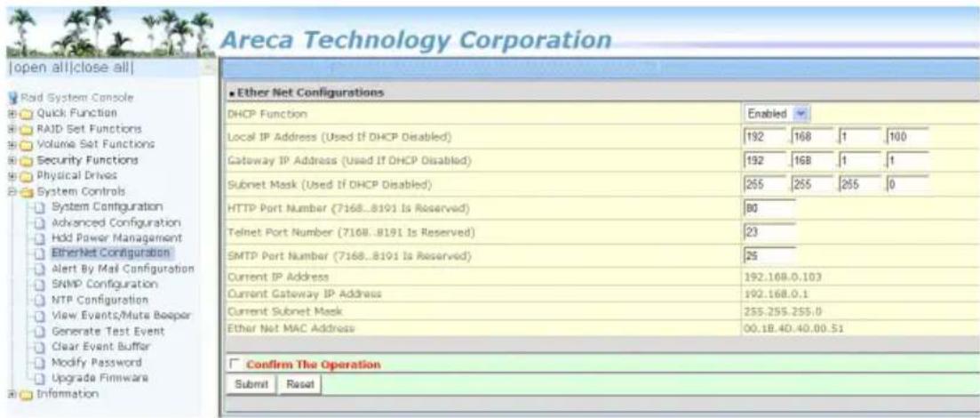Open View Events/Mute Beeper
Screen dimensions: 980x418
pyautogui.click(x=121, y=316)
